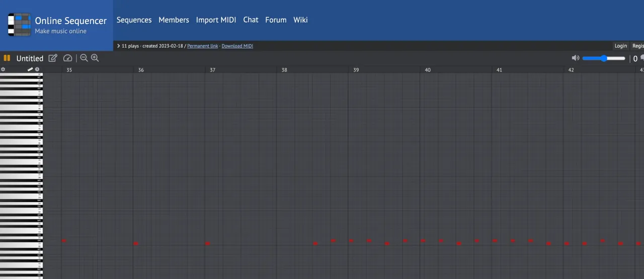Viewport: 644px width, 279px height.
Task: Click the Online Sequencer logo icon
Action: (x=19, y=25)
